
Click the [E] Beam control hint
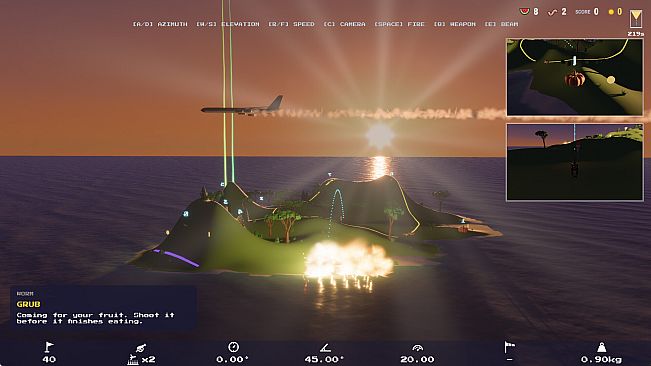[501, 24]
